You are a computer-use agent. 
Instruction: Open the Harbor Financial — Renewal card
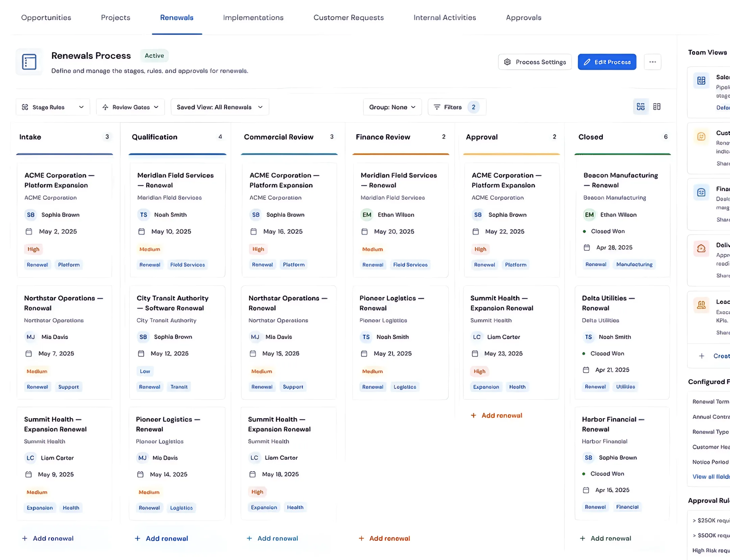(x=622, y=463)
